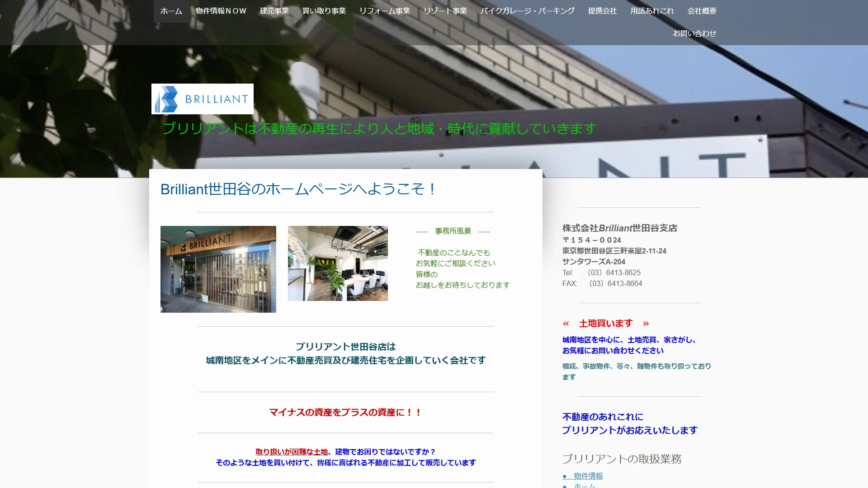Open the リフォーム事業 menu item
This screenshot has height=488, width=868.
[385, 11]
